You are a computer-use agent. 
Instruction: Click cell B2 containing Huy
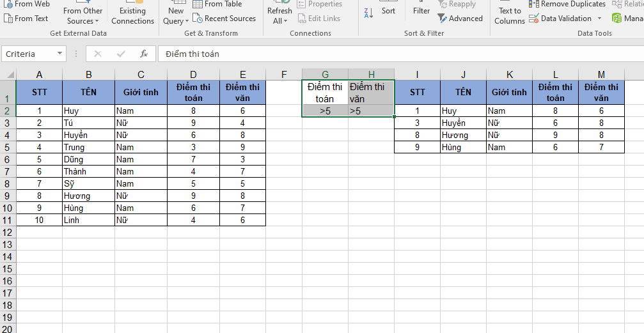pyautogui.click(x=89, y=111)
